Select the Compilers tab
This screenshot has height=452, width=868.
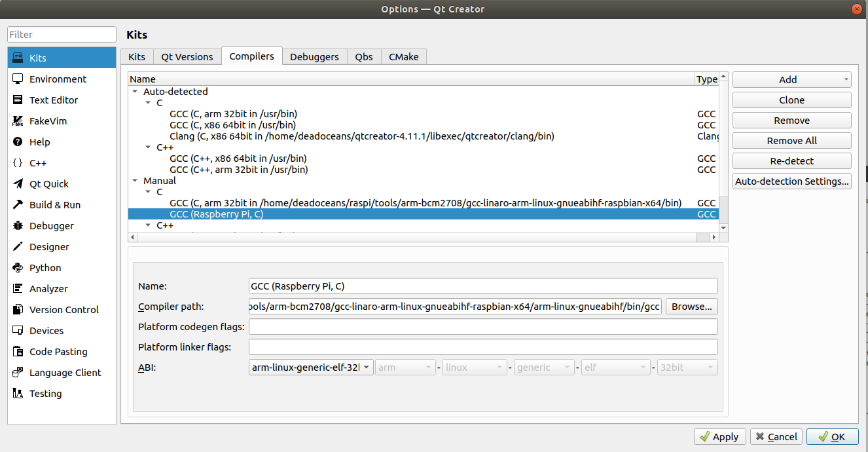(252, 56)
